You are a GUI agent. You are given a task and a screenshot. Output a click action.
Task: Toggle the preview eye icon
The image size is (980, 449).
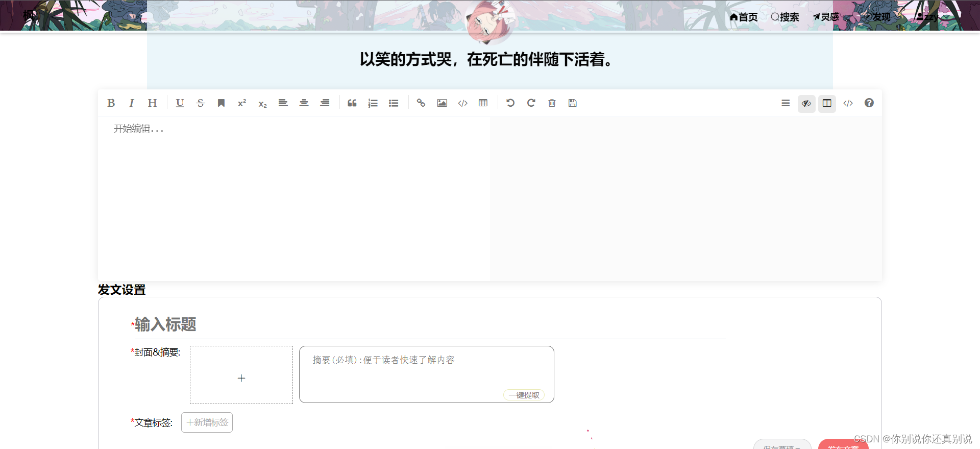806,103
